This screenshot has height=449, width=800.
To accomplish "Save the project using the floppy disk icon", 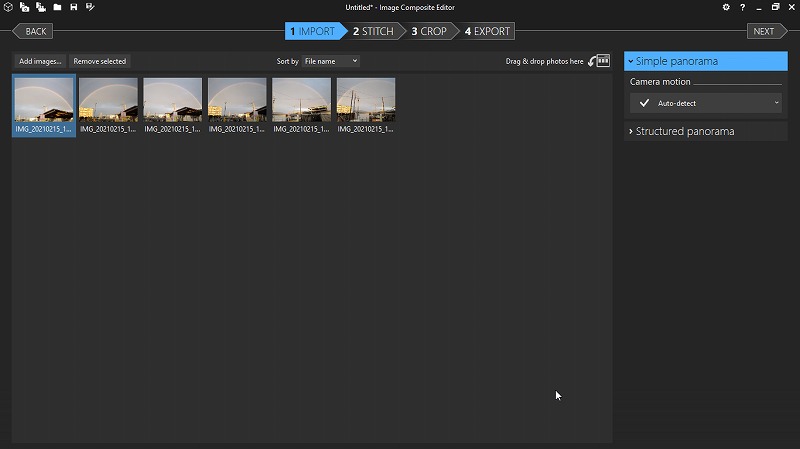I will pyautogui.click(x=73, y=7).
